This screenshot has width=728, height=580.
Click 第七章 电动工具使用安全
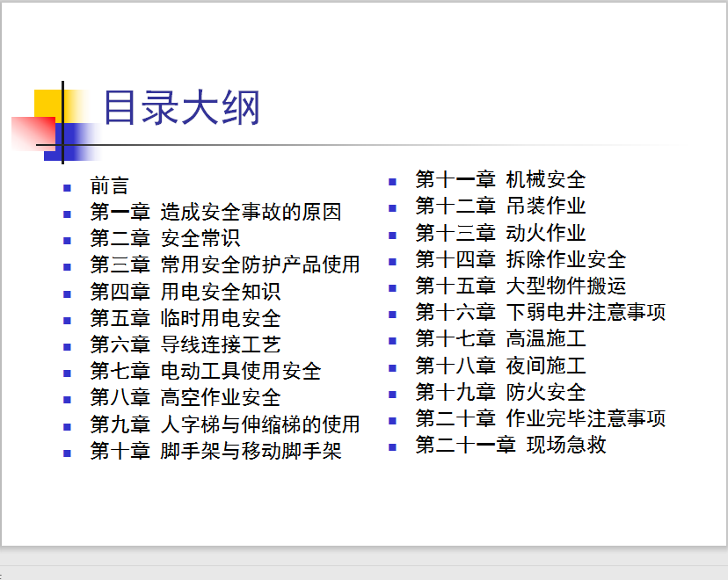click(206, 371)
